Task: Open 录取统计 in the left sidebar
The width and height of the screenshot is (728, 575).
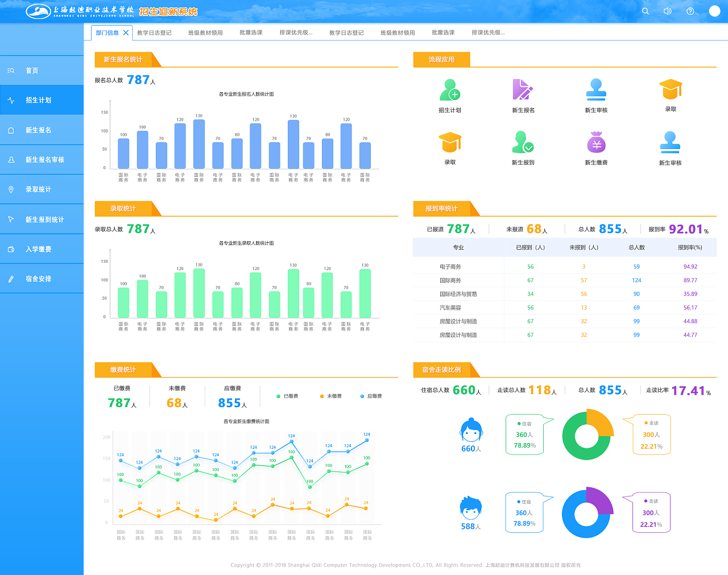Action: click(x=42, y=189)
